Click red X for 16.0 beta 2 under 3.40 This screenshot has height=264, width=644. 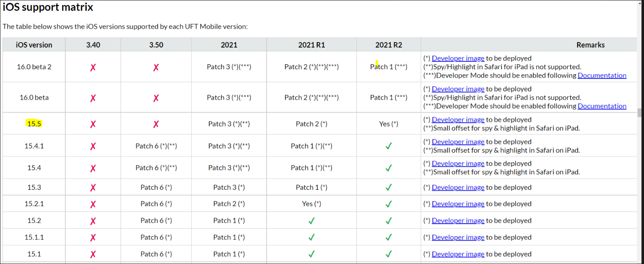93,67
